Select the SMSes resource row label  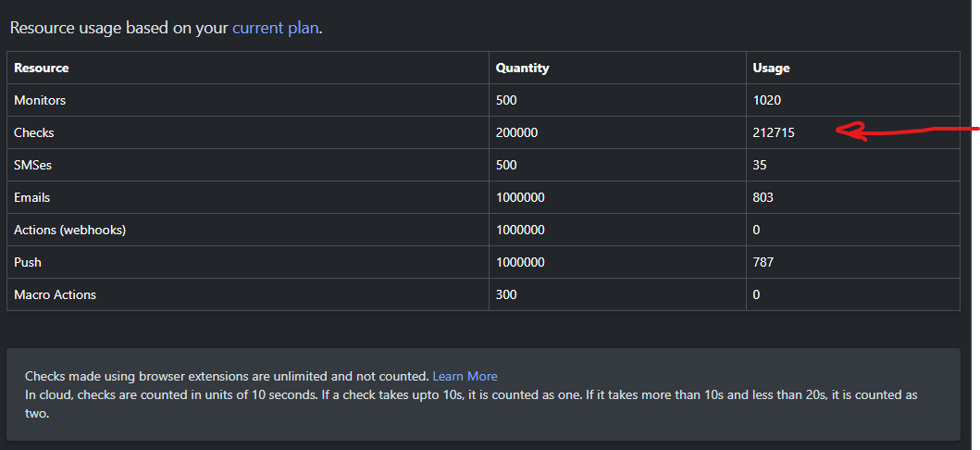(34, 165)
